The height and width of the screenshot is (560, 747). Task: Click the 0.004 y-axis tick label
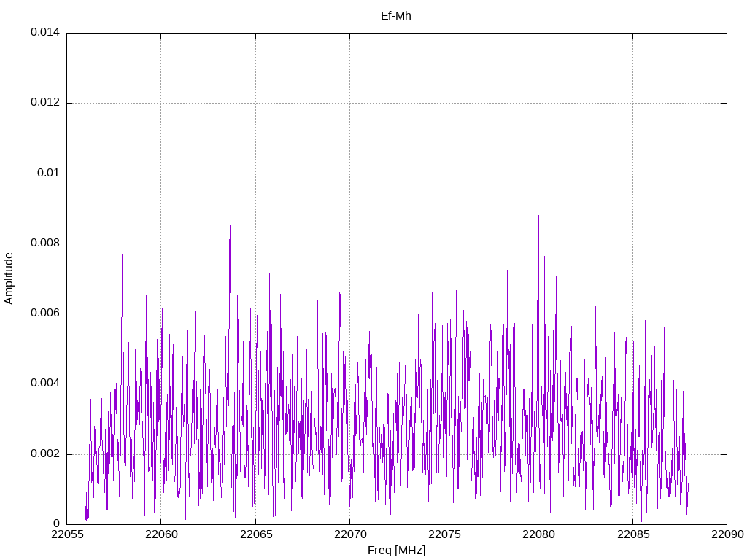[x=44, y=384]
